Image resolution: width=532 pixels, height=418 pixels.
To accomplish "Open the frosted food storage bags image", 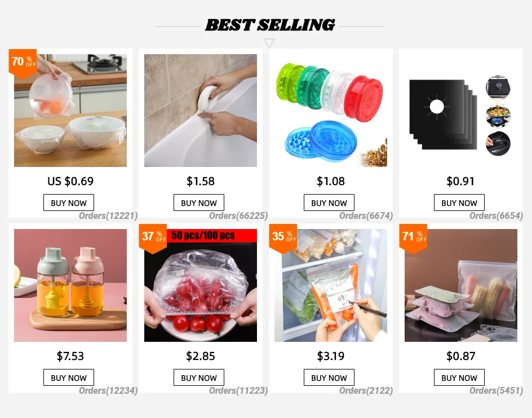I will [461, 285].
